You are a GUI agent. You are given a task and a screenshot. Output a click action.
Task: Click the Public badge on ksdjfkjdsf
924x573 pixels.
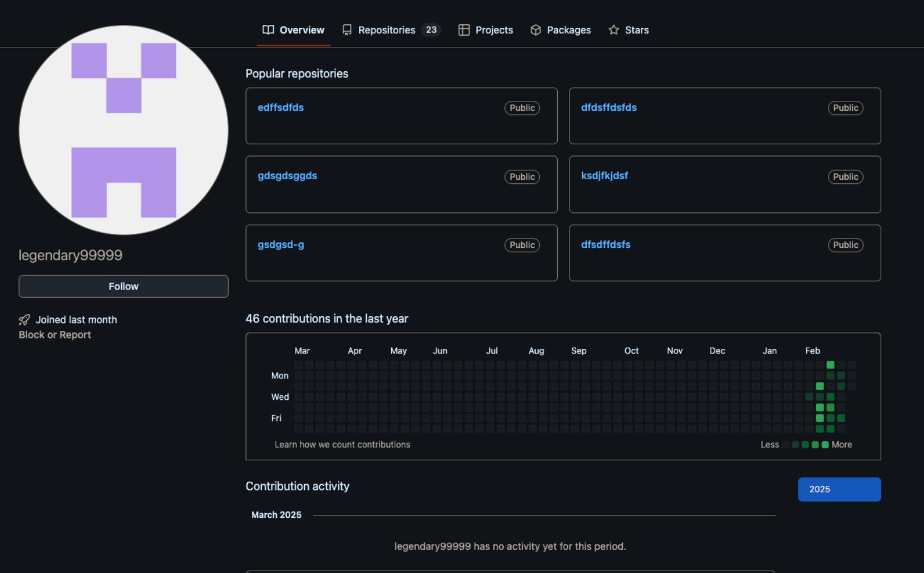pyautogui.click(x=846, y=177)
